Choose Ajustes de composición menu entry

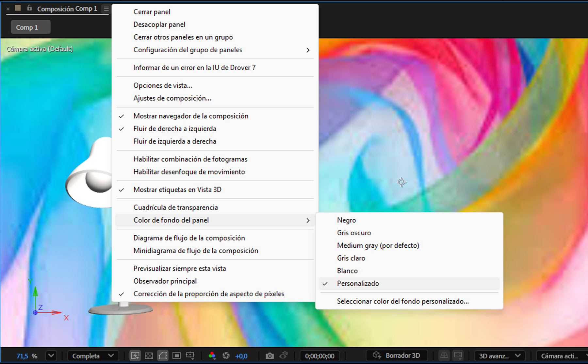[x=172, y=98]
